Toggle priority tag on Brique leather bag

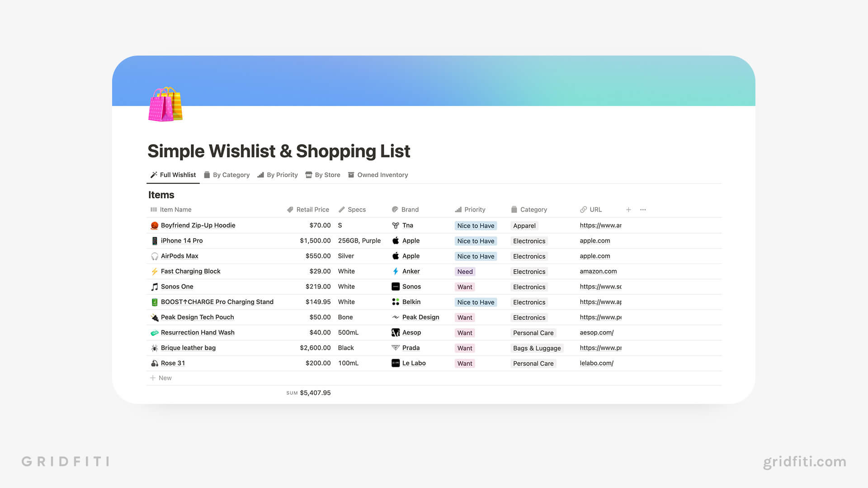465,347
